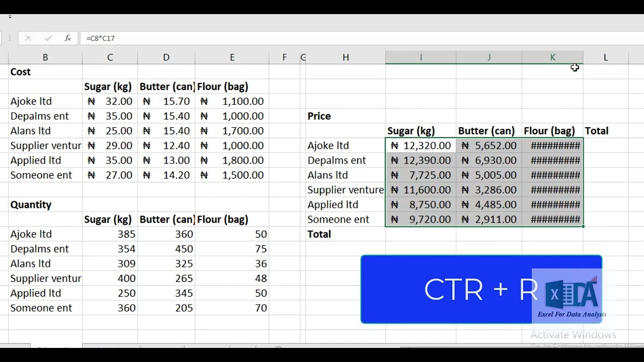Select column D header

[166, 57]
